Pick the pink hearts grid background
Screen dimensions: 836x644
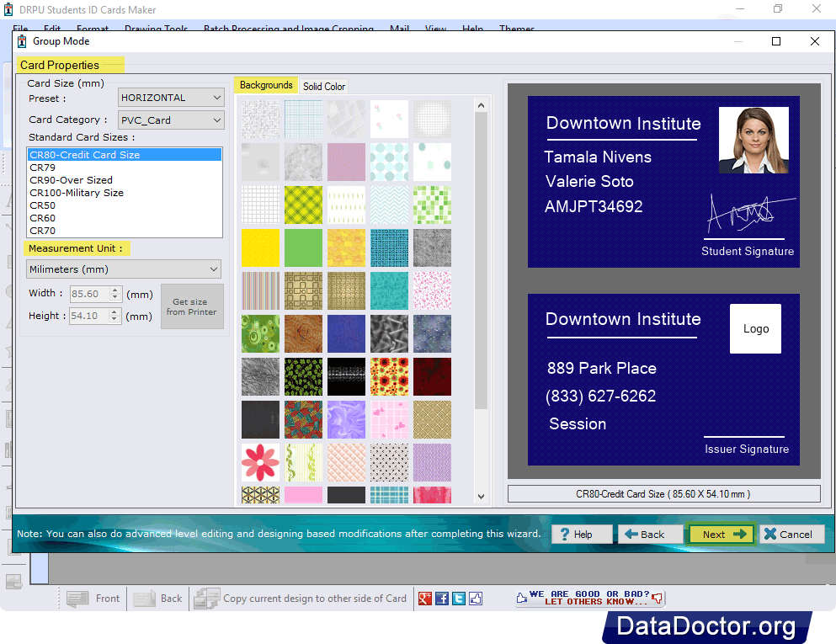click(389, 419)
